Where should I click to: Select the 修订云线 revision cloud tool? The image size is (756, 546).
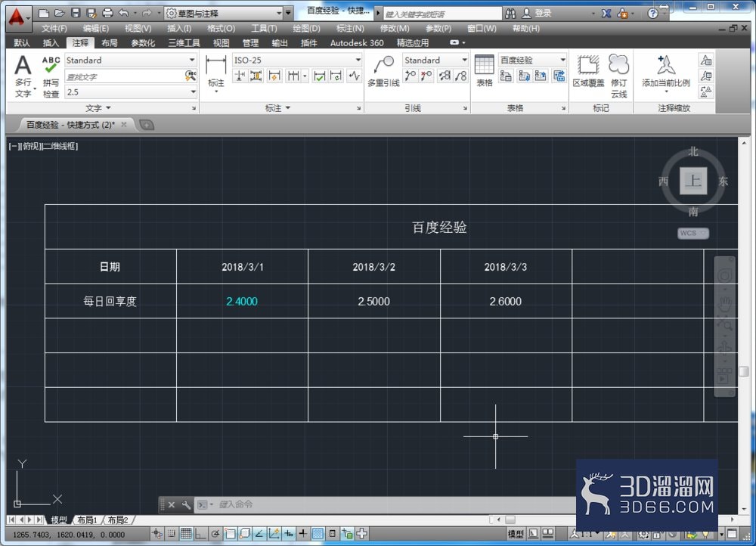click(618, 76)
